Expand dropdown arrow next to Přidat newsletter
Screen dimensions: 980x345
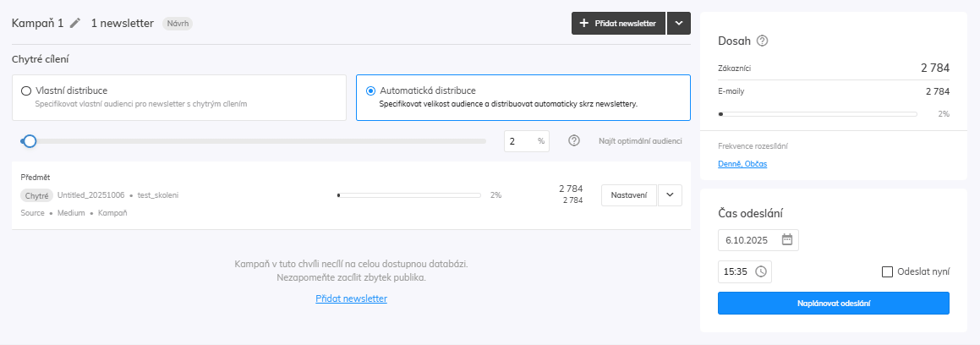[679, 24]
